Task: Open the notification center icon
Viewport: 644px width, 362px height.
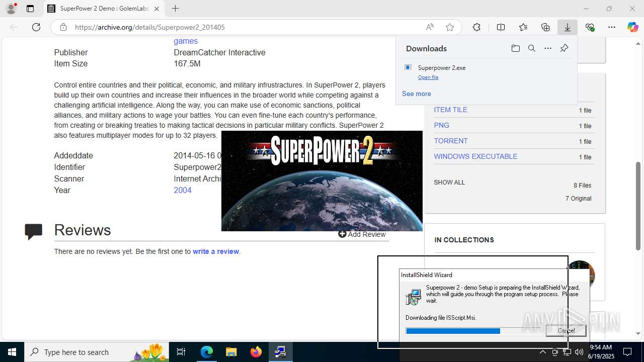Action: 627,352
